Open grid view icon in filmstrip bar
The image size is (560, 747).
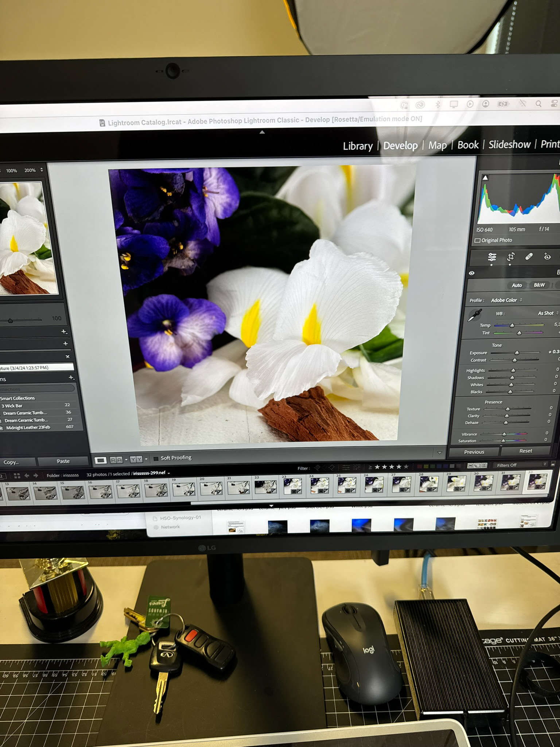(17, 476)
